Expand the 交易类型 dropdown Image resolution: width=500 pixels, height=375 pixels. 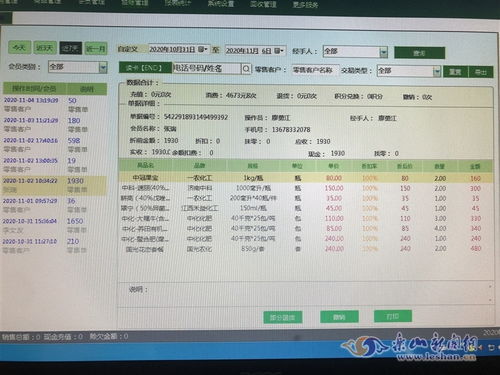tap(436, 71)
